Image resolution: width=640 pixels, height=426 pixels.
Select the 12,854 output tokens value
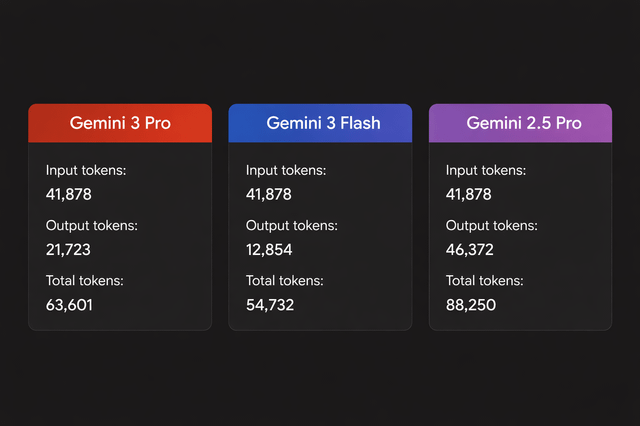269,249
